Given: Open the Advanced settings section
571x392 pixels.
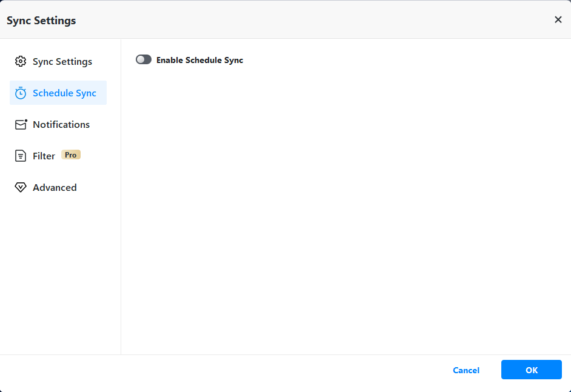Looking at the screenshot, I should point(55,187).
